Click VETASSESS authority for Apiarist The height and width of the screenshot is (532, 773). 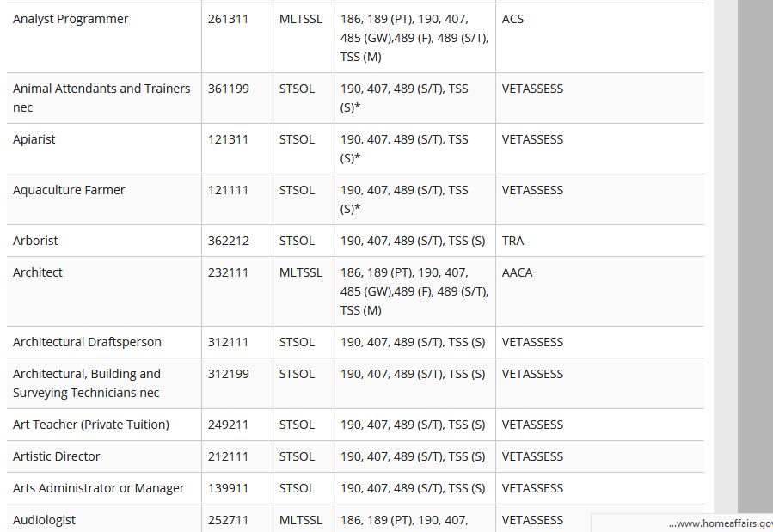532,139
